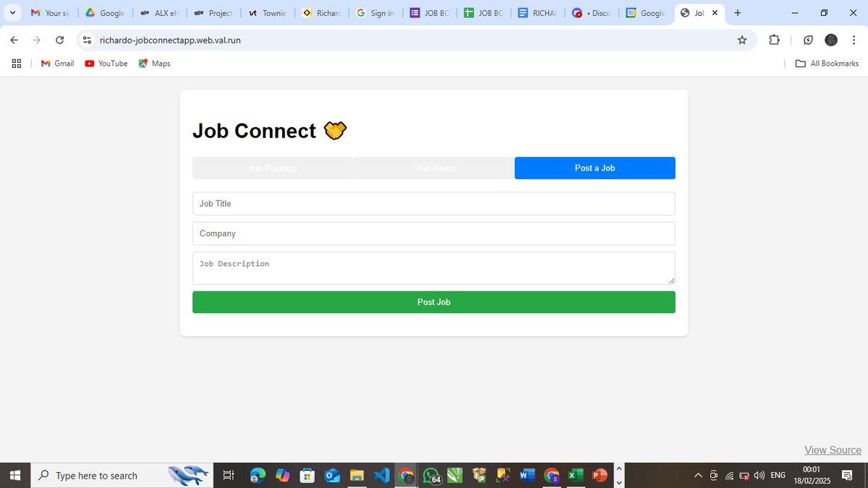868x488 pixels.
Task: Open the clock showing 00:01
Action: (x=811, y=476)
